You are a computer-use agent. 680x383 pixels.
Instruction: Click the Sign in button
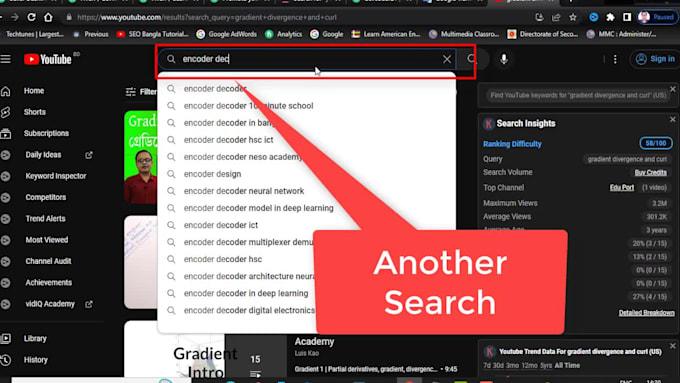[655, 59]
